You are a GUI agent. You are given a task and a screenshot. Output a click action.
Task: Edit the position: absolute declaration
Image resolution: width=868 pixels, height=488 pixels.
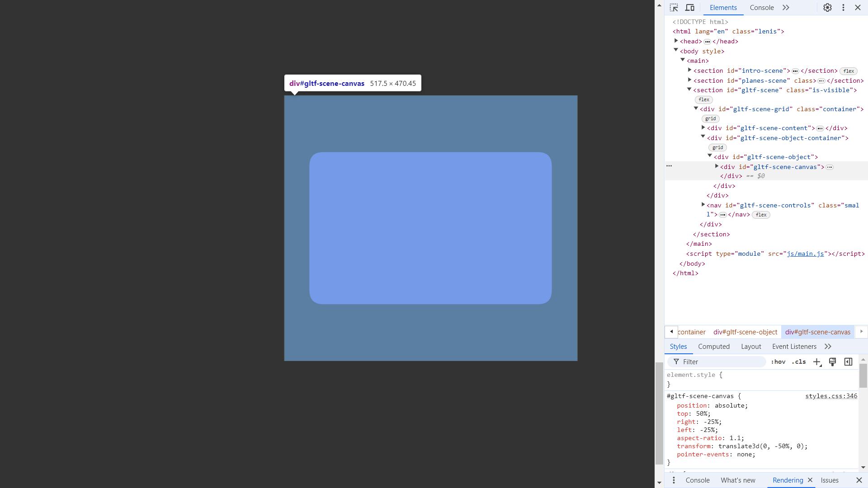pyautogui.click(x=712, y=406)
